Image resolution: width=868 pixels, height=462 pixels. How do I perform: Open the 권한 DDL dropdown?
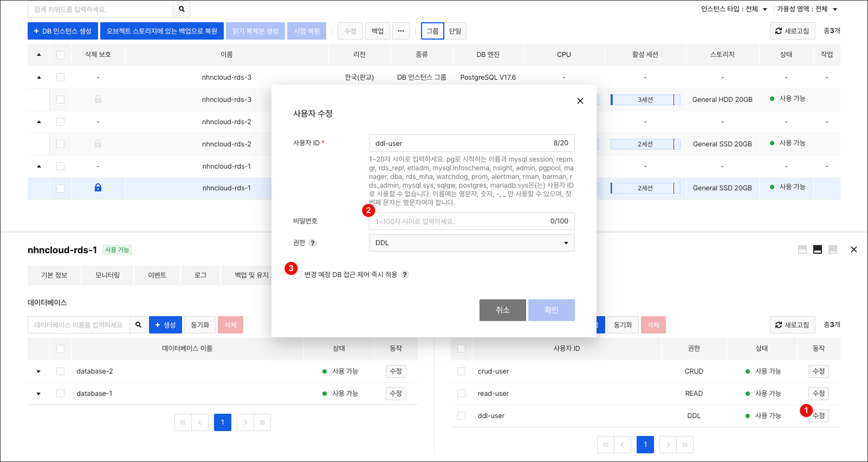(x=471, y=243)
